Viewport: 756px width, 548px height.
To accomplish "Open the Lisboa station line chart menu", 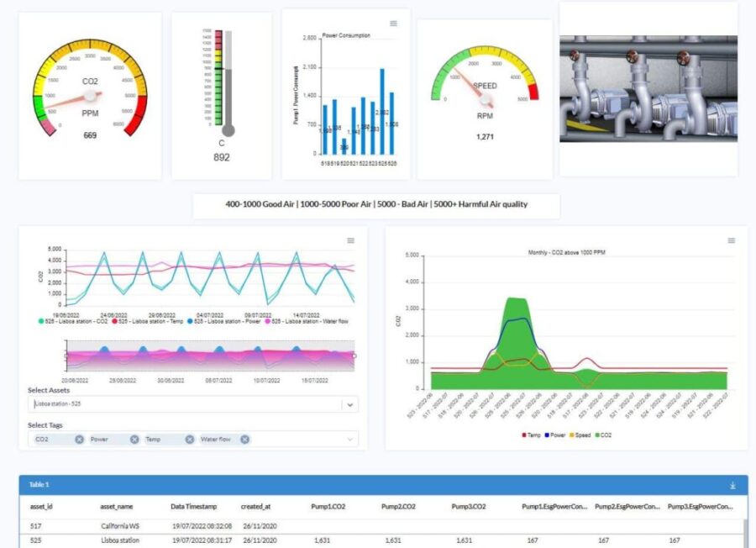I will [351, 240].
